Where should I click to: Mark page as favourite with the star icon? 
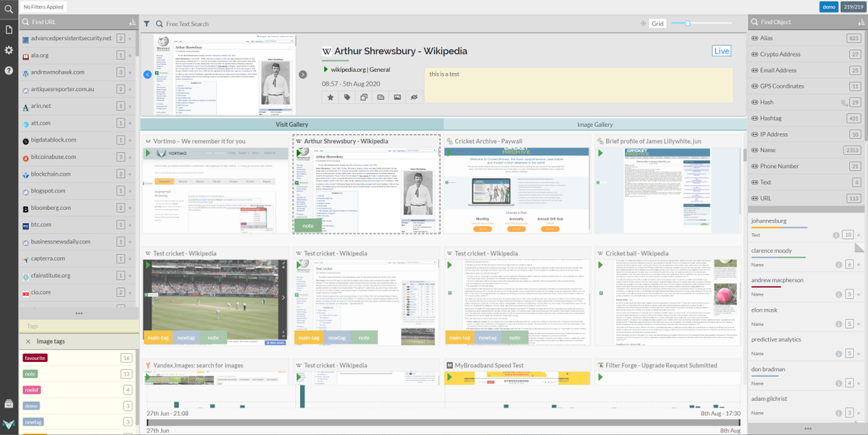pos(331,97)
